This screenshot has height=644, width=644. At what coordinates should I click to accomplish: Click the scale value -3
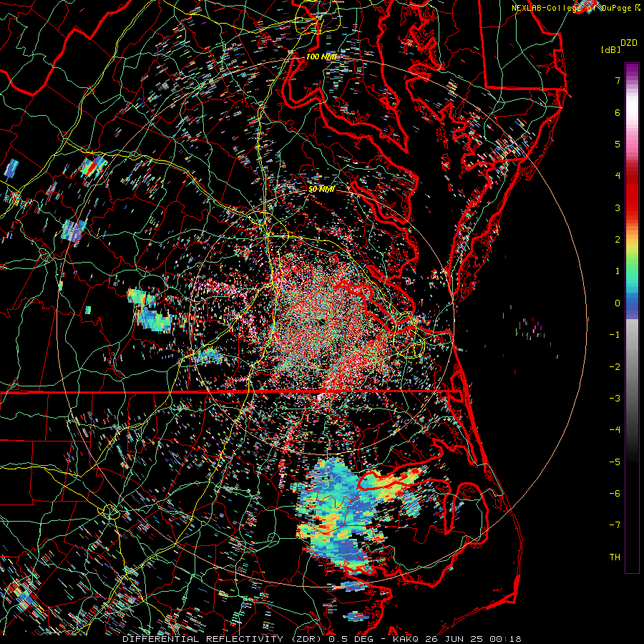click(615, 399)
